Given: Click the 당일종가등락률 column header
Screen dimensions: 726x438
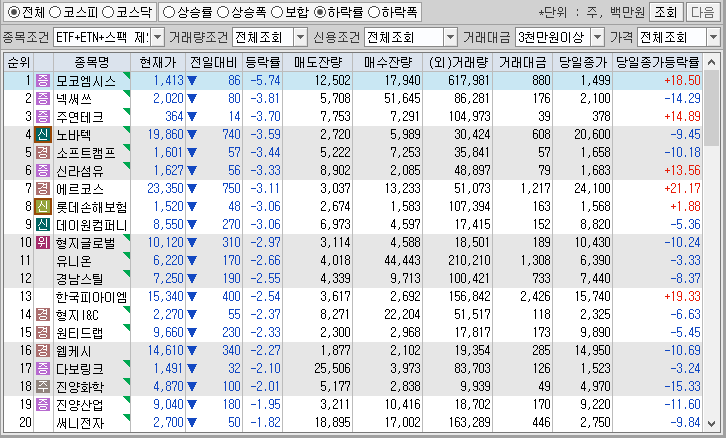Looking at the screenshot, I should tap(657, 63).
